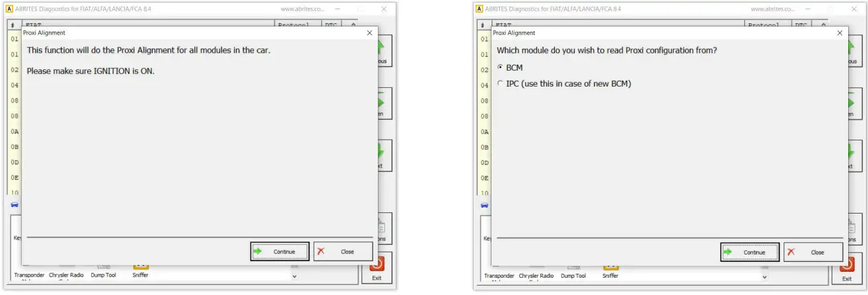Screen dimensions: 868x295
Task: Click the ABRITES logo icon above module selection dialog
Action: coord(480,9)
